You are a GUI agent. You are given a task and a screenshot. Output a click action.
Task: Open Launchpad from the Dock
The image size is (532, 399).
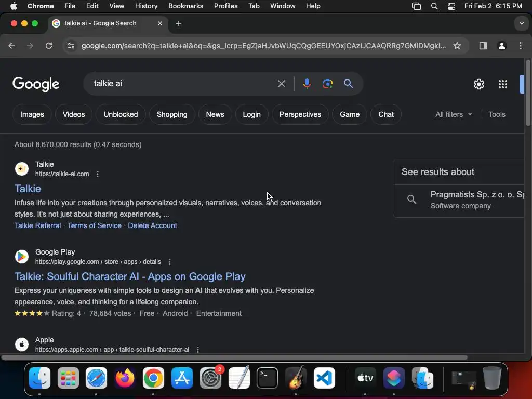68,378
